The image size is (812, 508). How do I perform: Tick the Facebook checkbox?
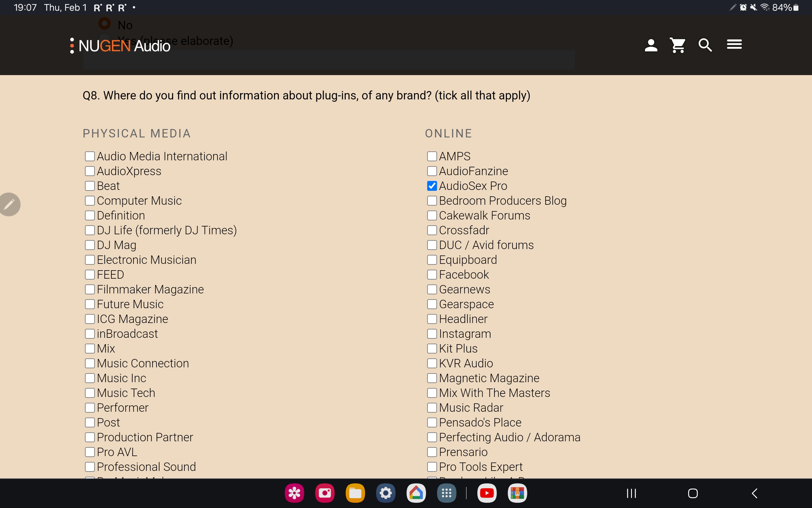432,275
